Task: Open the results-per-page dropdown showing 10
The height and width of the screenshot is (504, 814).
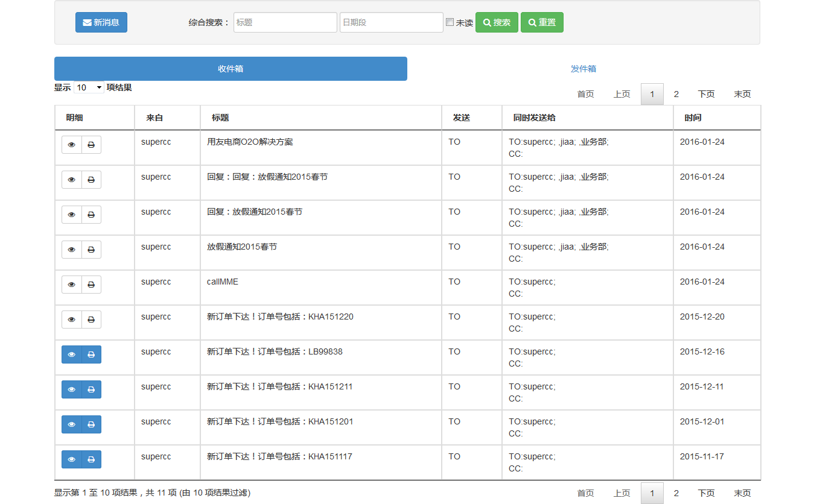Action: click(x=89, y=87)
